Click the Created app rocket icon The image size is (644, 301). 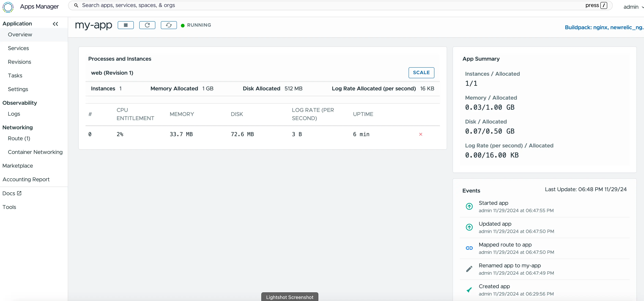(x=469, y=290)
